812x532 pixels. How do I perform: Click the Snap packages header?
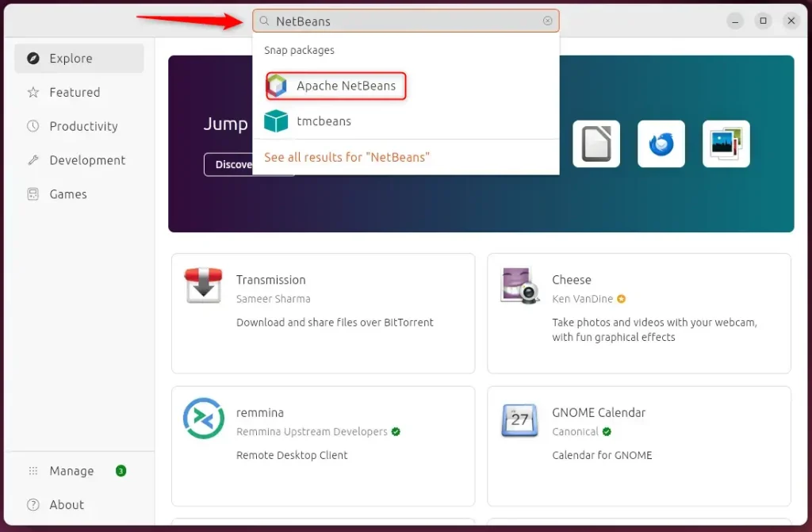pos(299,50)
